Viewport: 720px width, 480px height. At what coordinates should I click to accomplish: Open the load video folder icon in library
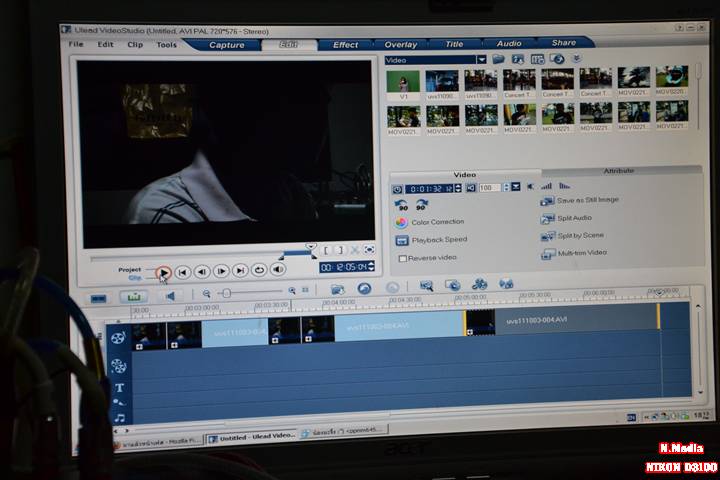pos(498,59)
